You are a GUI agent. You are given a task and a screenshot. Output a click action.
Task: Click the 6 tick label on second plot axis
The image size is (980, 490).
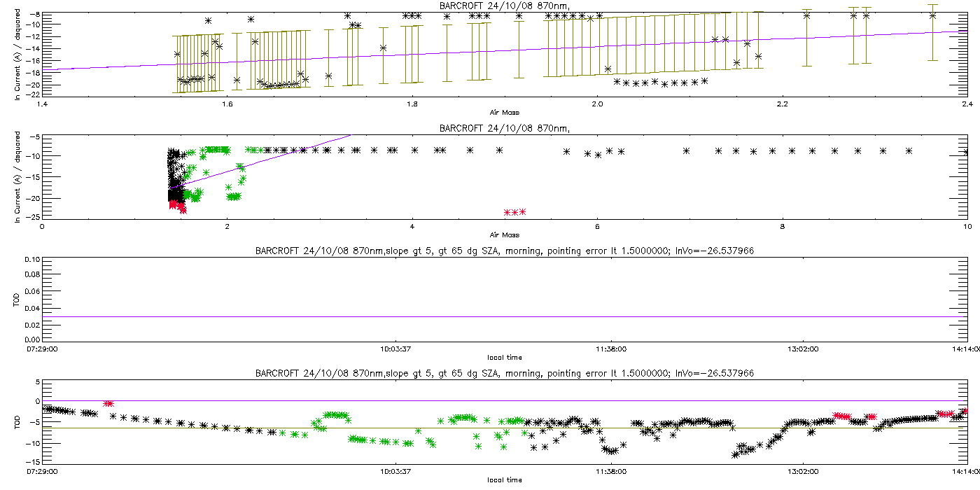tap(597, 227)
